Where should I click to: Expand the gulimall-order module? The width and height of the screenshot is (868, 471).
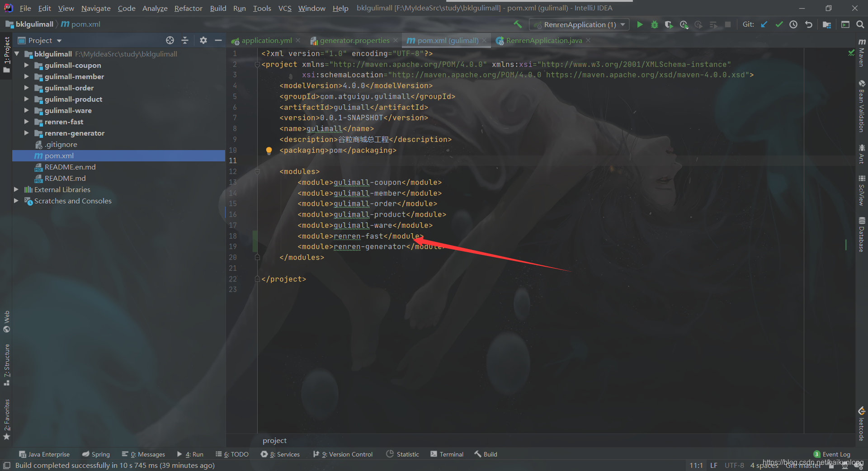click(26, 88)
